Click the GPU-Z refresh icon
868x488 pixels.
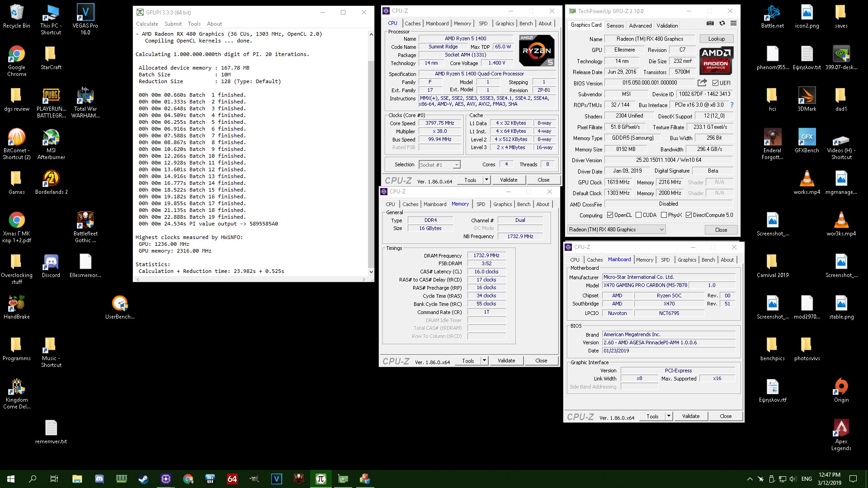coord(722,23)
